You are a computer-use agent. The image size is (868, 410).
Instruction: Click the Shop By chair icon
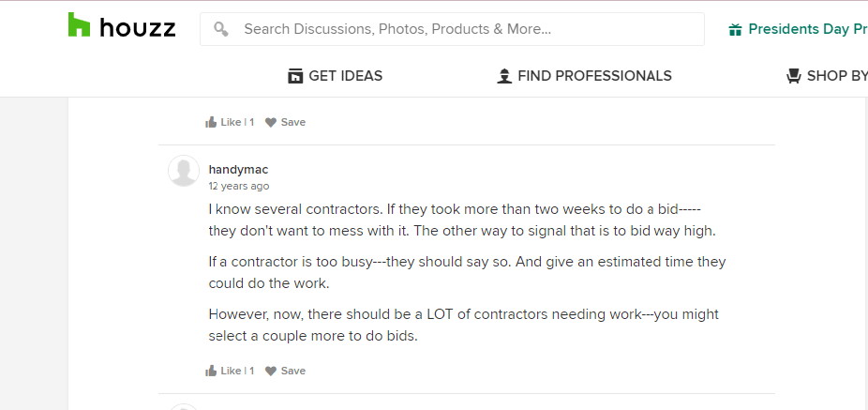tap(794, 76)
